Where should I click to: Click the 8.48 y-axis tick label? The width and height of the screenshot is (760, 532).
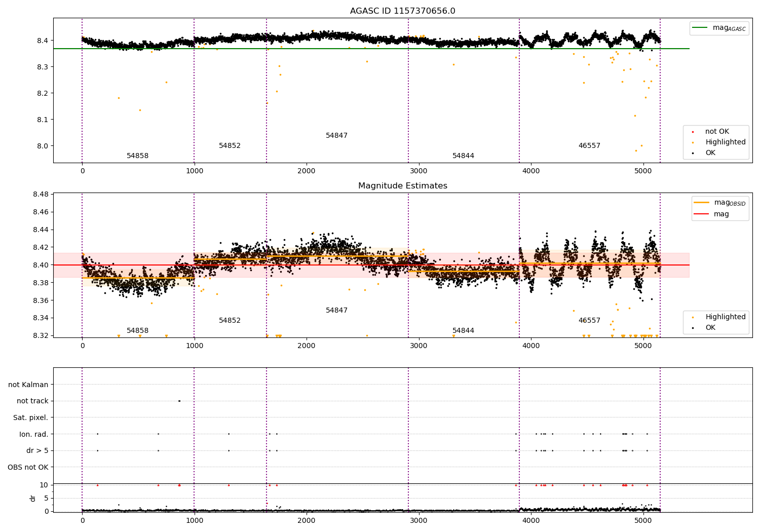(41, 194)
